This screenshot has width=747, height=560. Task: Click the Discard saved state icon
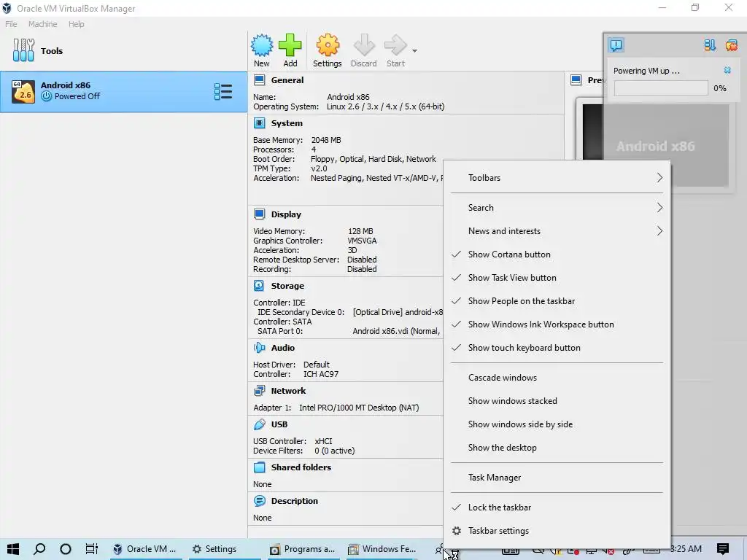[x=364, y=45]
